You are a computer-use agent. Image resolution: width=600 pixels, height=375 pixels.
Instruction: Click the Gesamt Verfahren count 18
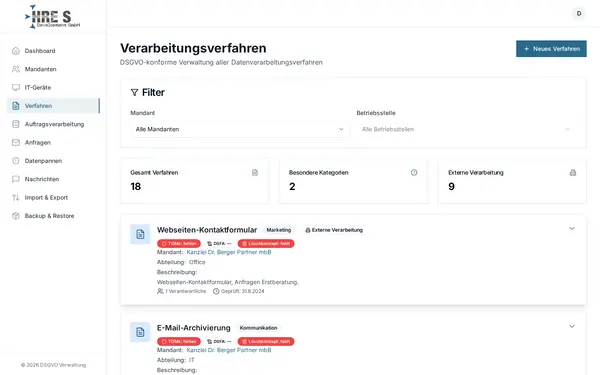coord(135,186)
